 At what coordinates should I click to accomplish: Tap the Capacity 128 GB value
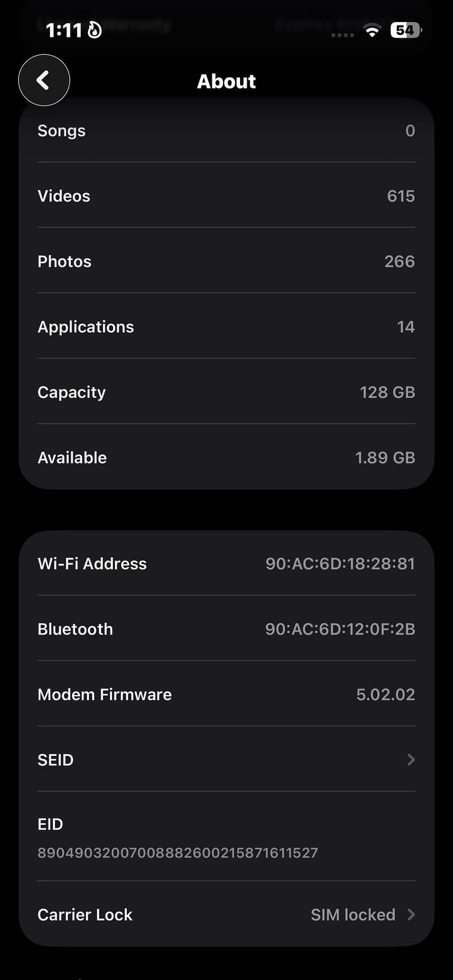(x=387, y=392)
